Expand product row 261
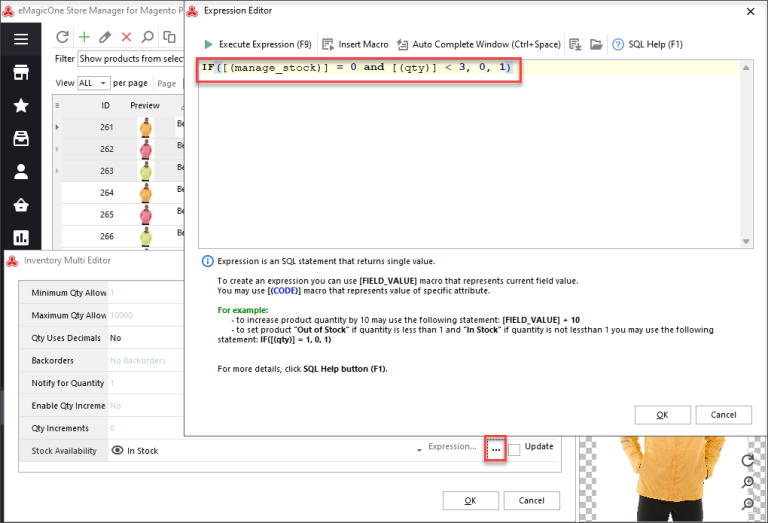Viewport: 768px width, 523px height. coord(57,128)
